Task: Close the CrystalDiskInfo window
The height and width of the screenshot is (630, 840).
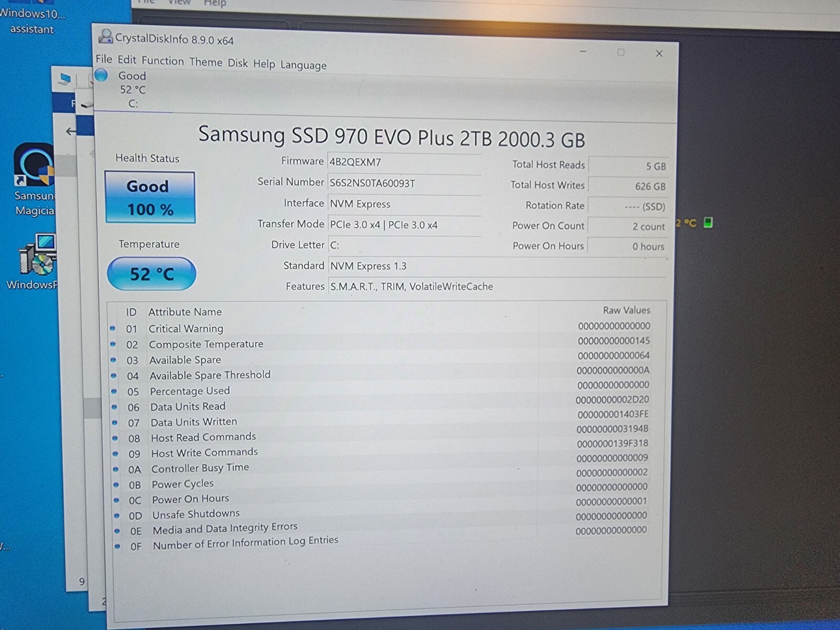Action: click(659, 54)
